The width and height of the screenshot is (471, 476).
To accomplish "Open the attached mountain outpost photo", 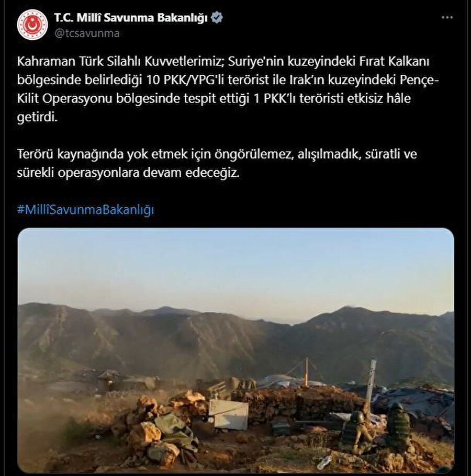I will click(235, 350).
